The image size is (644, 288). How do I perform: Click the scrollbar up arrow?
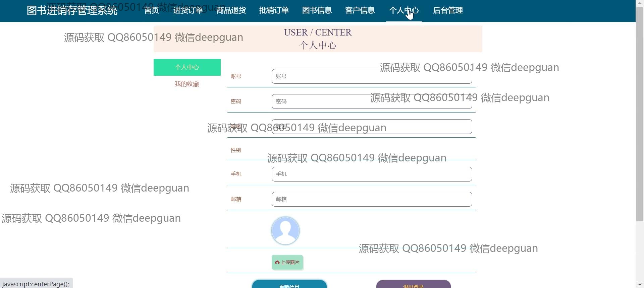pos(640,3)
